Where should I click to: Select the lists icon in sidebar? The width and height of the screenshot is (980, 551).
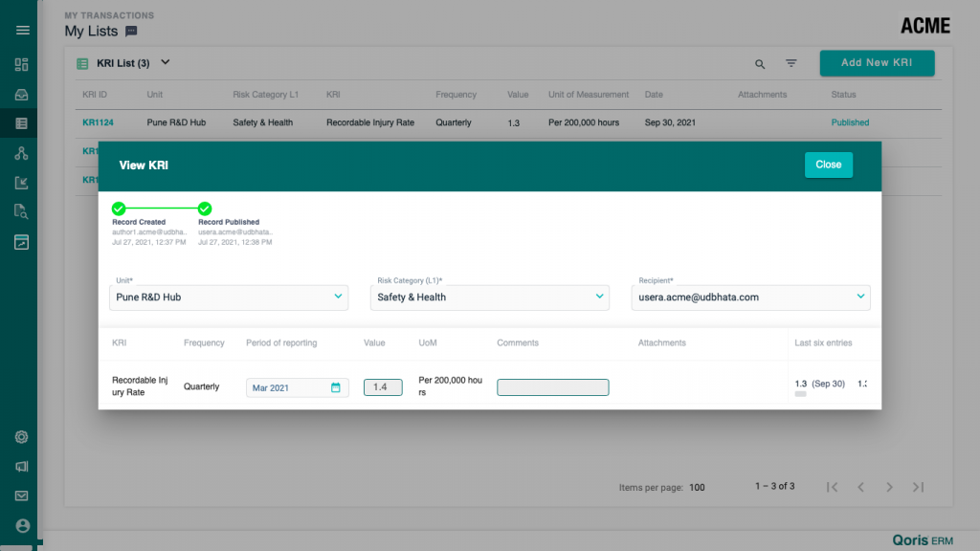(21, 123)
